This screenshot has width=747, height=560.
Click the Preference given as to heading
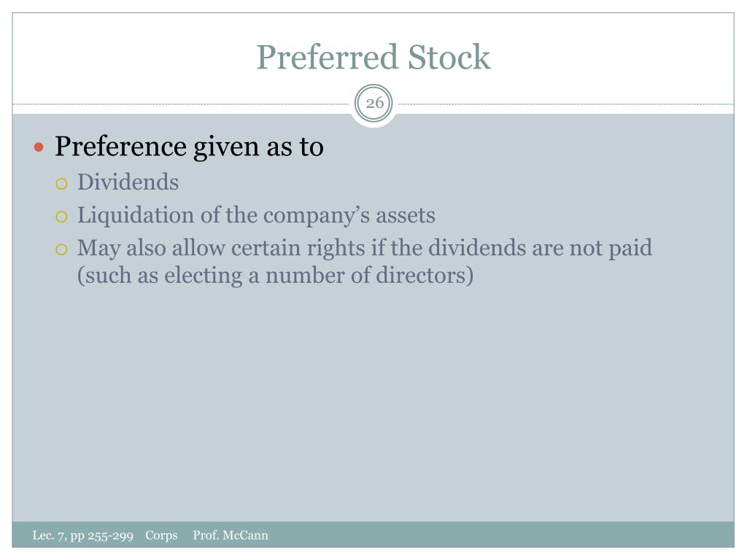pyautogui.click(x=189, y=147)
